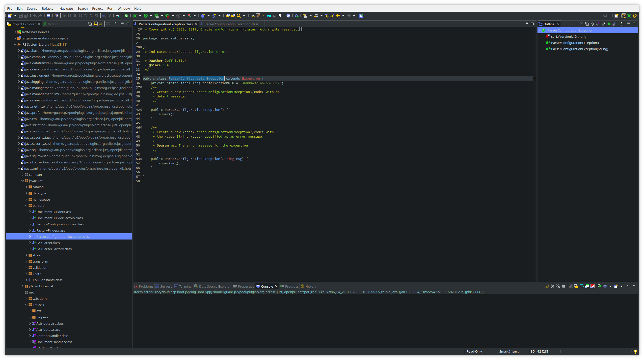This screenshot has height=360, width=644.
Task: Select SAXParserFactory.class in Project Explorer
Action: pyautogui.click(x=54, y=249)
